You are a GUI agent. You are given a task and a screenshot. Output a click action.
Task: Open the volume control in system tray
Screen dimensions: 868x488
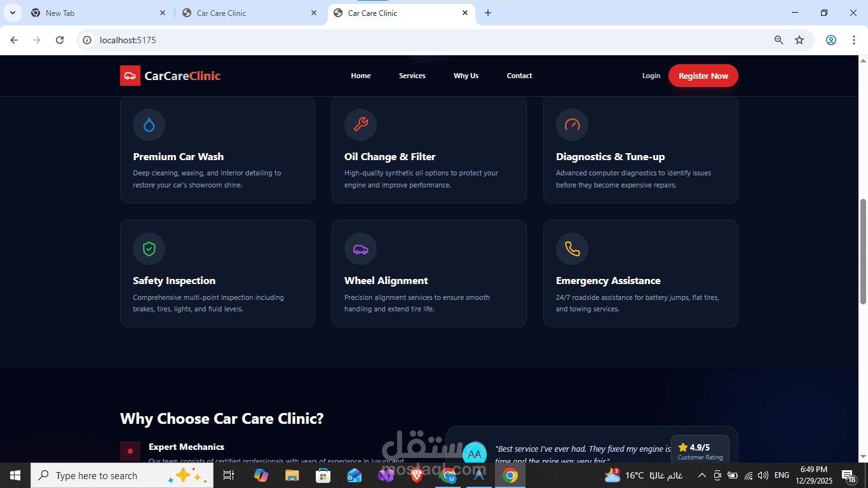click(763, 475)
